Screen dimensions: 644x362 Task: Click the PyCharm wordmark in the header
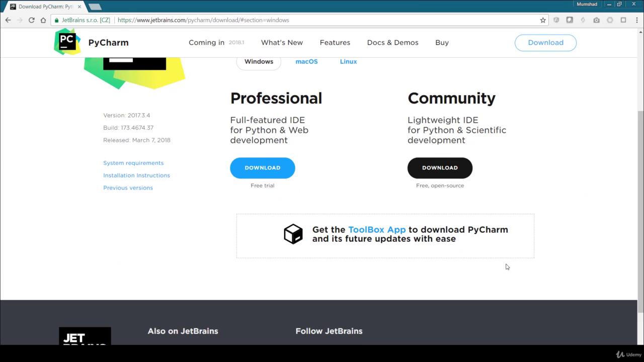tap(108, 43)
